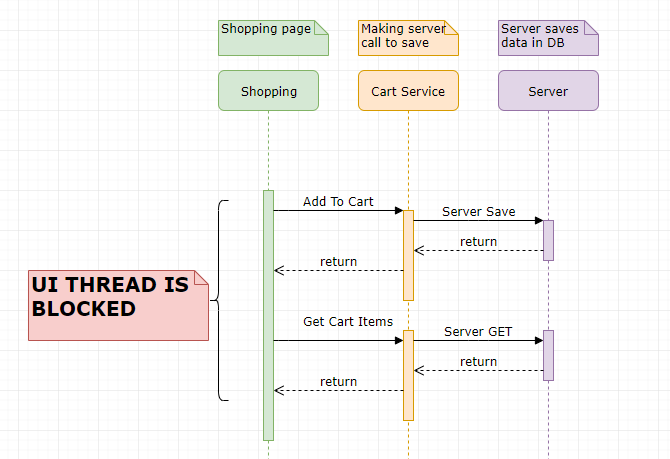670x459 pixels.
Task: Select the orange Cart Service box
Action: (408, 90)
